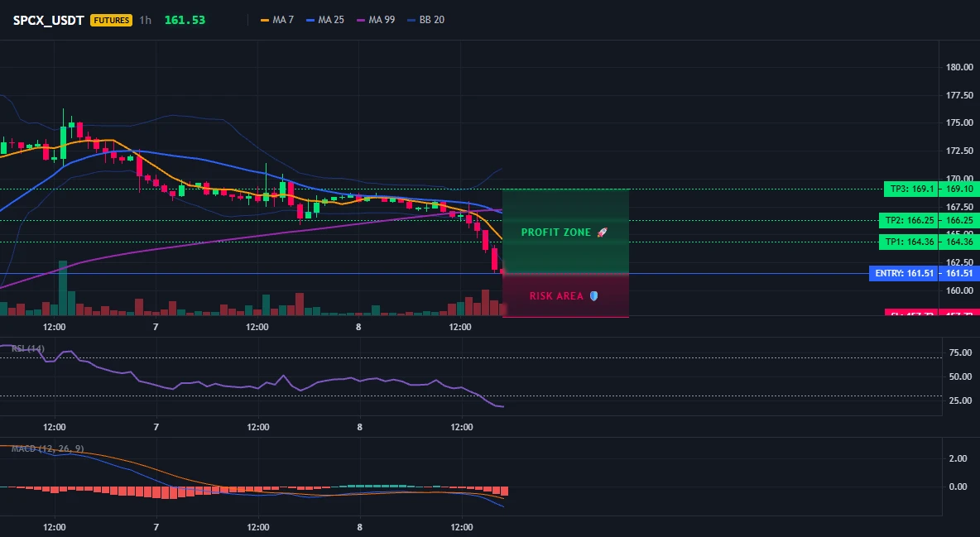Open the RSI (14) indicator label
This screenshot has width=980, height=537.
click(28, 348)
